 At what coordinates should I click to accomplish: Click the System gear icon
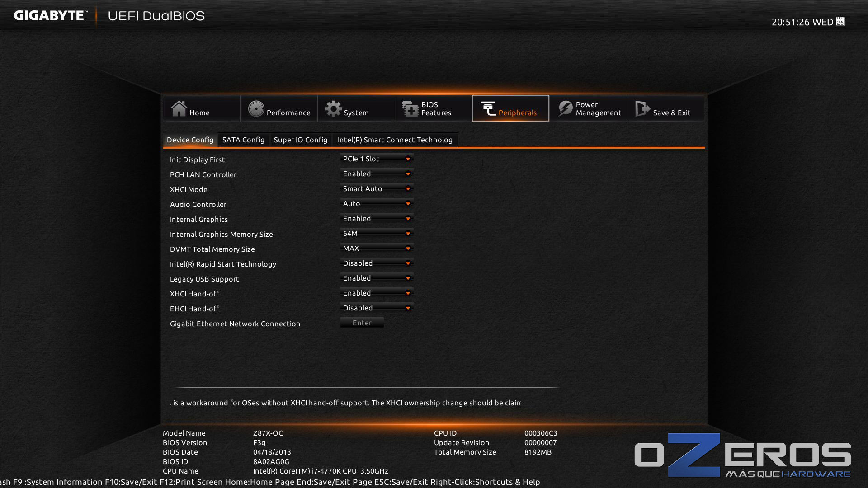334,108
